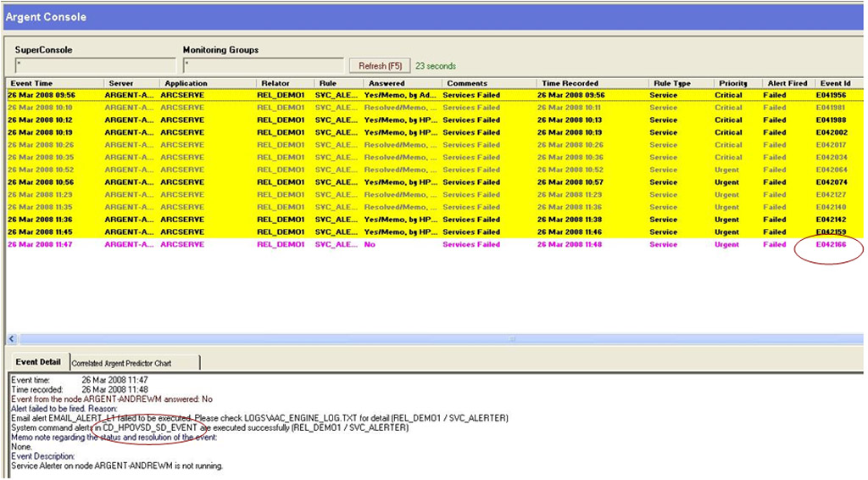This screenshot has height=480, width=868.
Task: Click the Alert Fired column header
Action: pyautogui.click(x=787, y=83)
